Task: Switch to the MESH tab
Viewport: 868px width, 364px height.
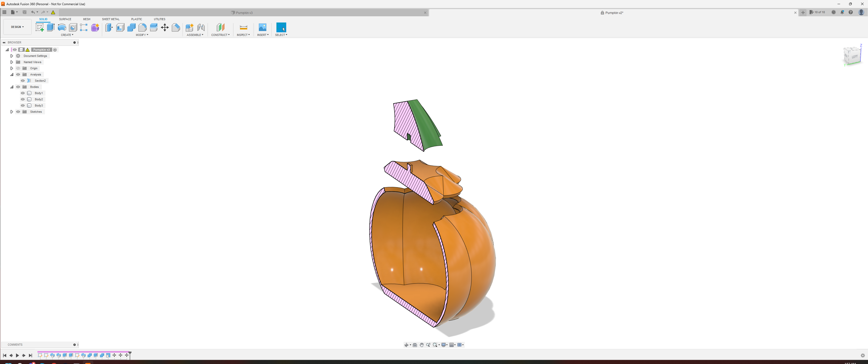Action: (87, 19)
